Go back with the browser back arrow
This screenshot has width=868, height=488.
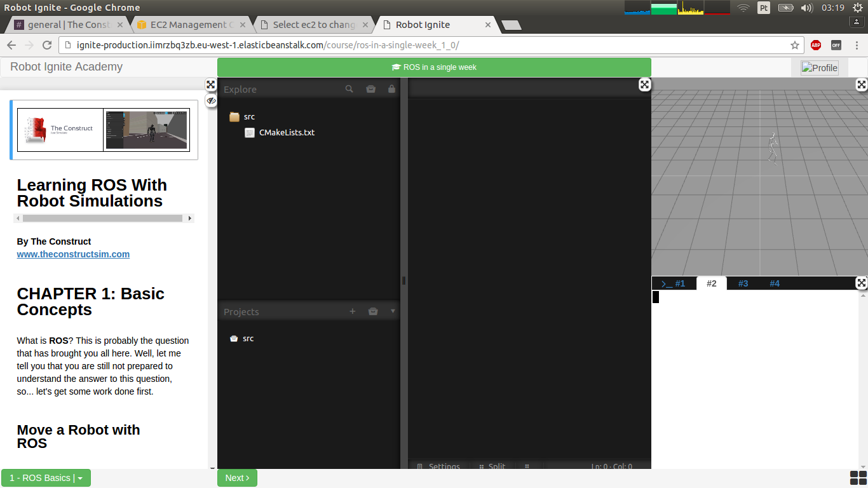click(x=11, y=45)
